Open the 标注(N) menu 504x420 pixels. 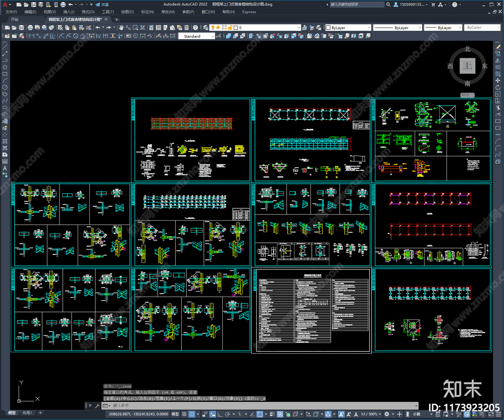coord(147,12)
